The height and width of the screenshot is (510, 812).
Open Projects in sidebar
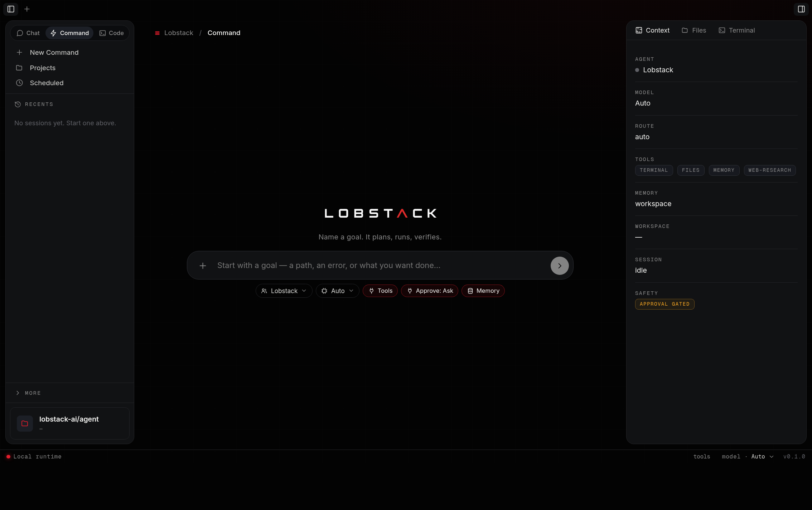click(70, 68)
